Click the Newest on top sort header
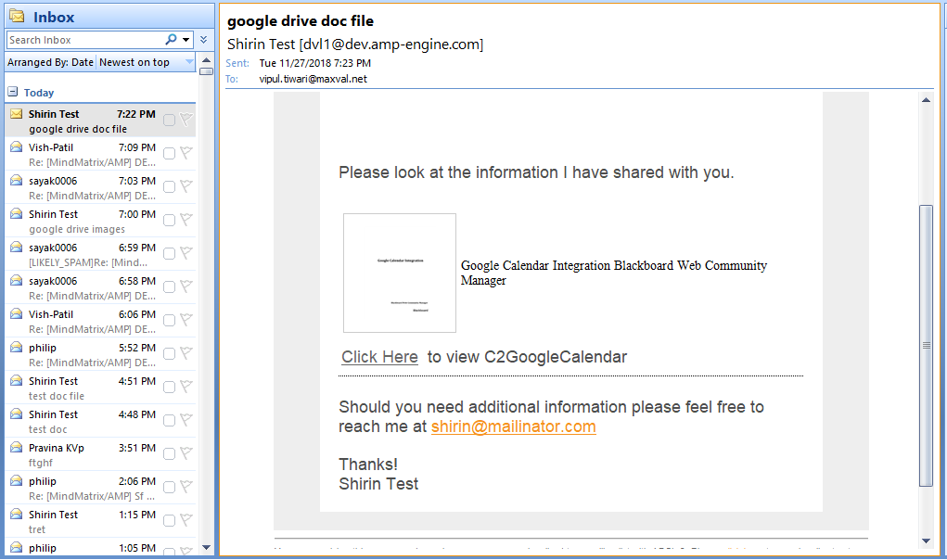The height and width of the screenshot is (560, 947). click(134, 62)
